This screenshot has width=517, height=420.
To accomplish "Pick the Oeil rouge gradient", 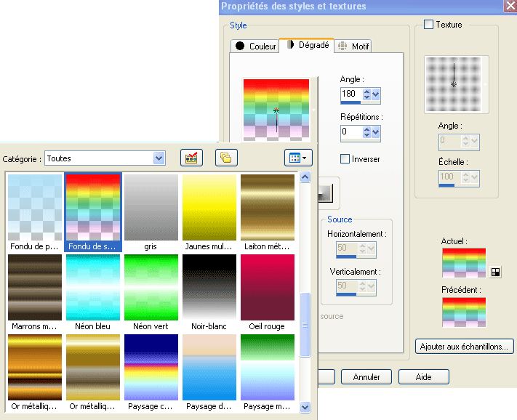I will tap(268, 287).
